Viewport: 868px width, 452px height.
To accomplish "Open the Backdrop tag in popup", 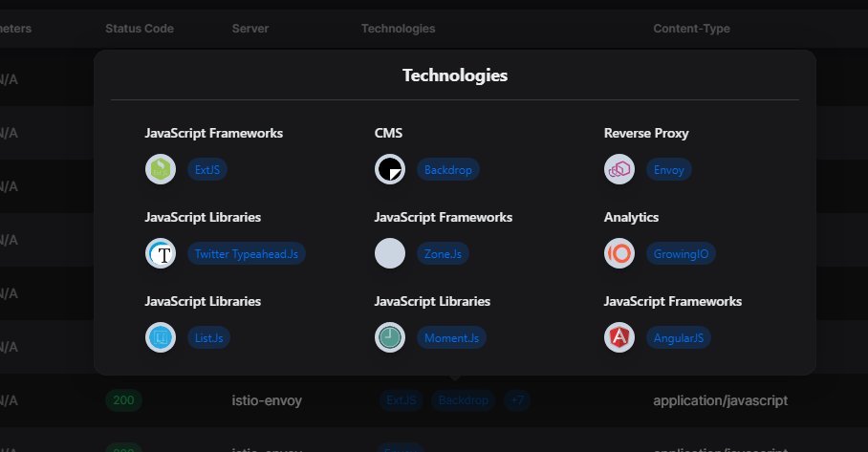I will click(x=447, y=170).
